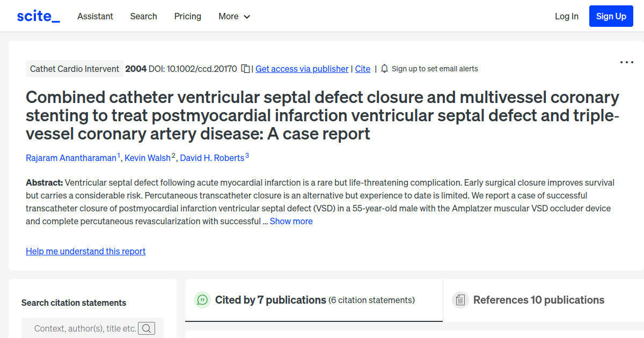
Task: Expand the More navigation dropdown
Action: [x=234, y=17]
